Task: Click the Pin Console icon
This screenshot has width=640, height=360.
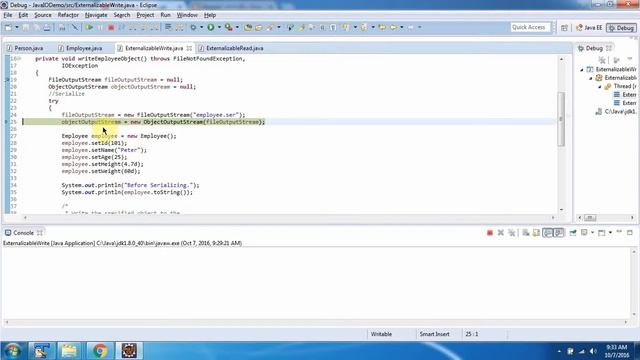Action: point(573,233)
